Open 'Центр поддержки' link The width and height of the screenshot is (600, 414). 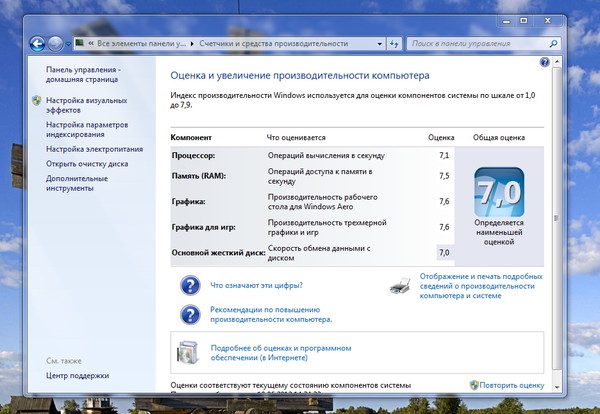pos(77,376)
